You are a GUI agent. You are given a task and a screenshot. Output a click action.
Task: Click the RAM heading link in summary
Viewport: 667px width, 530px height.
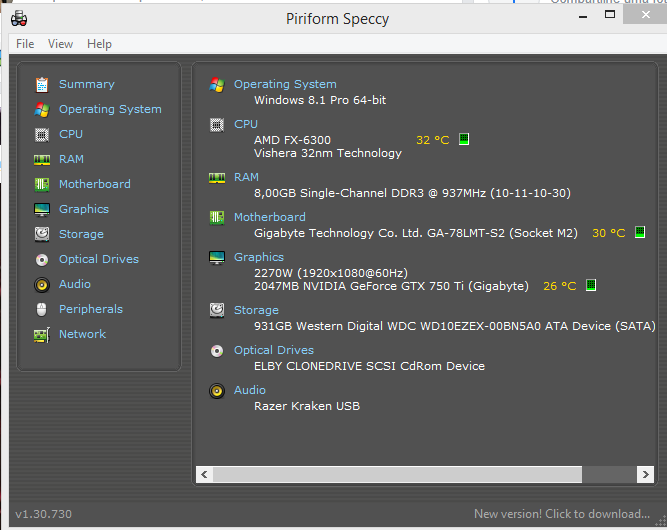pyautogui.click(x=246, y=177)
